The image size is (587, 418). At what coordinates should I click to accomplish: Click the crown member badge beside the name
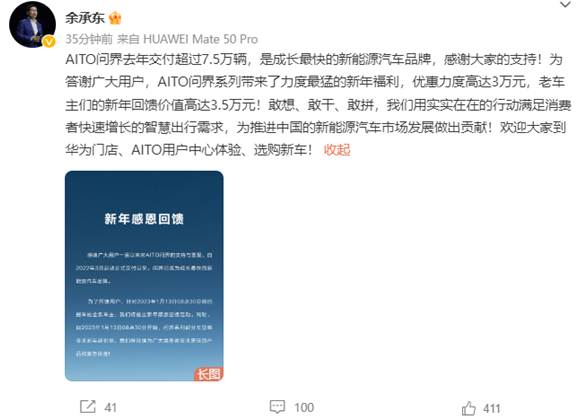(115, 18)
